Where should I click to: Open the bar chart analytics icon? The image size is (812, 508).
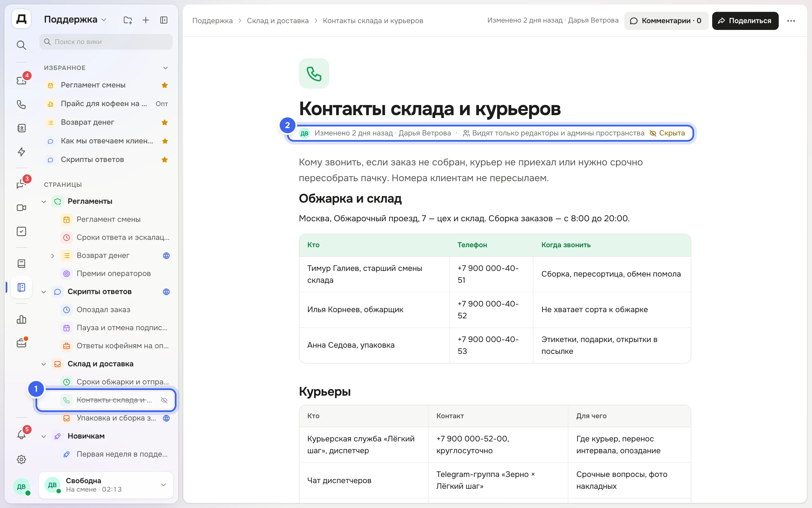(x=21, y=319)
